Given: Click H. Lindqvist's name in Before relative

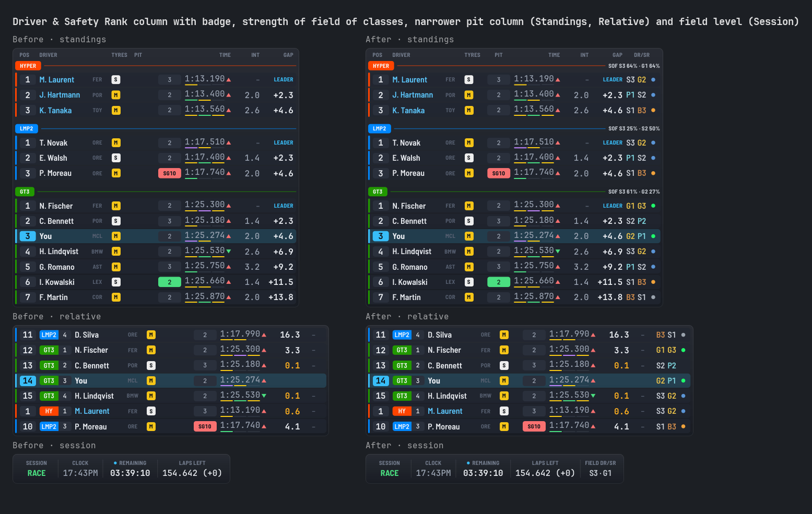Looking at the screenshot, I should (x=95, y=396).
